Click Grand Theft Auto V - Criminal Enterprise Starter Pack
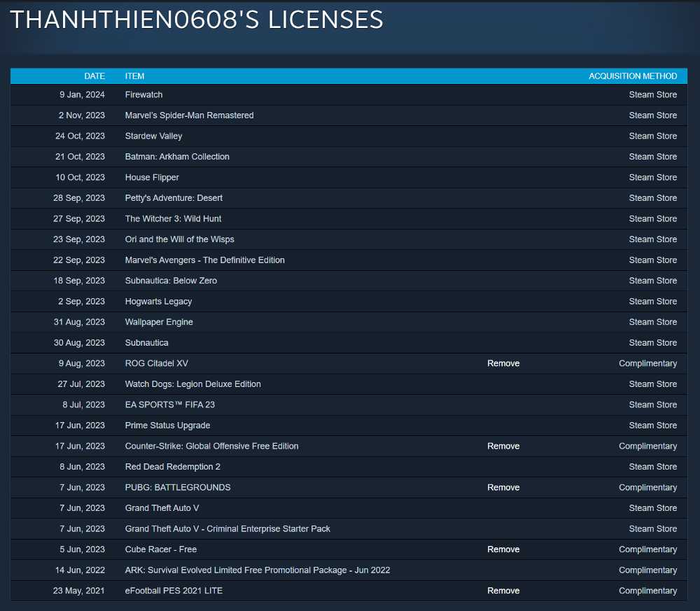The width and height of the screenshot is (700, 611). (x=227, y=529)
